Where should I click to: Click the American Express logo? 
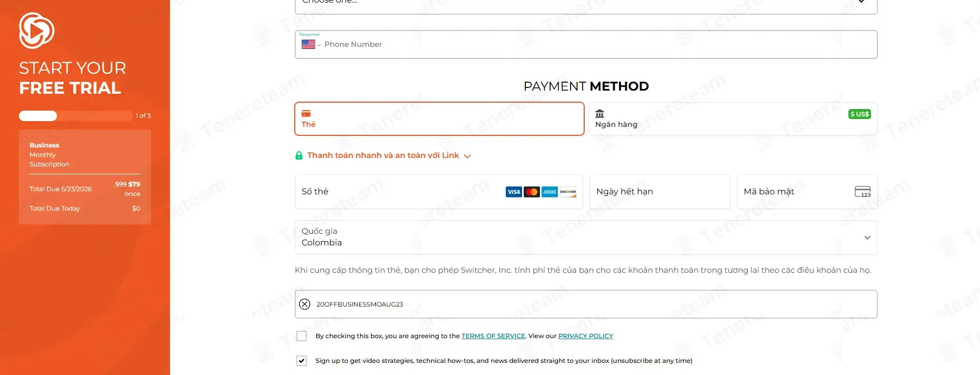550,192
